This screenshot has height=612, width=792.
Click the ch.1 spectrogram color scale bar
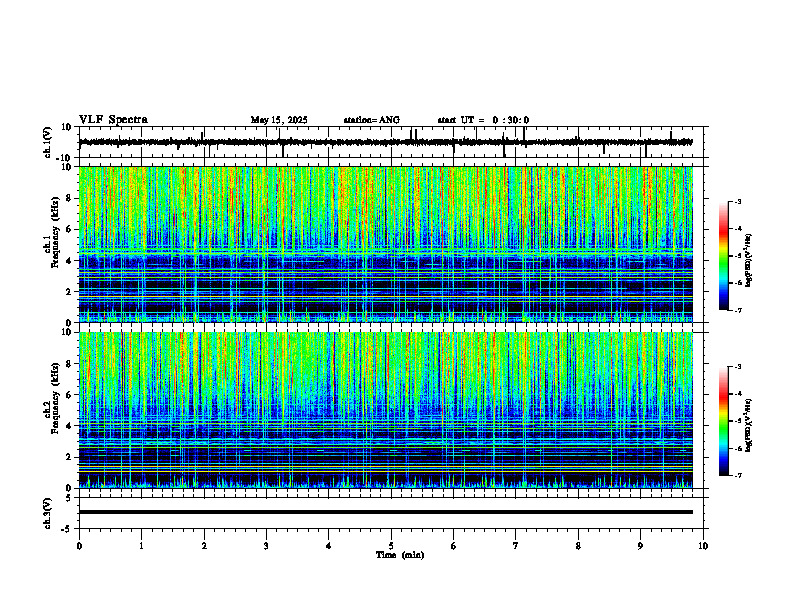[723, 256]
